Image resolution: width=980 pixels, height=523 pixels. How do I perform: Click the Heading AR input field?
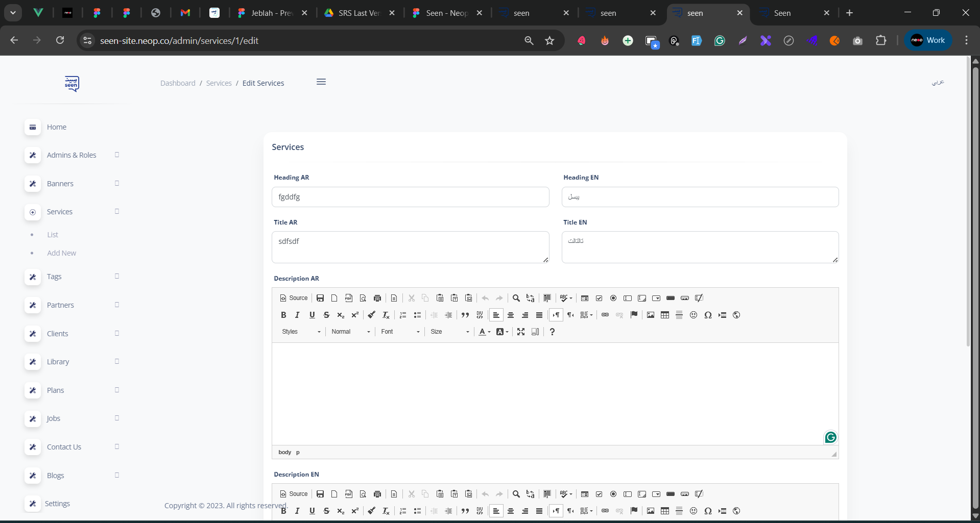click(410, 197)
